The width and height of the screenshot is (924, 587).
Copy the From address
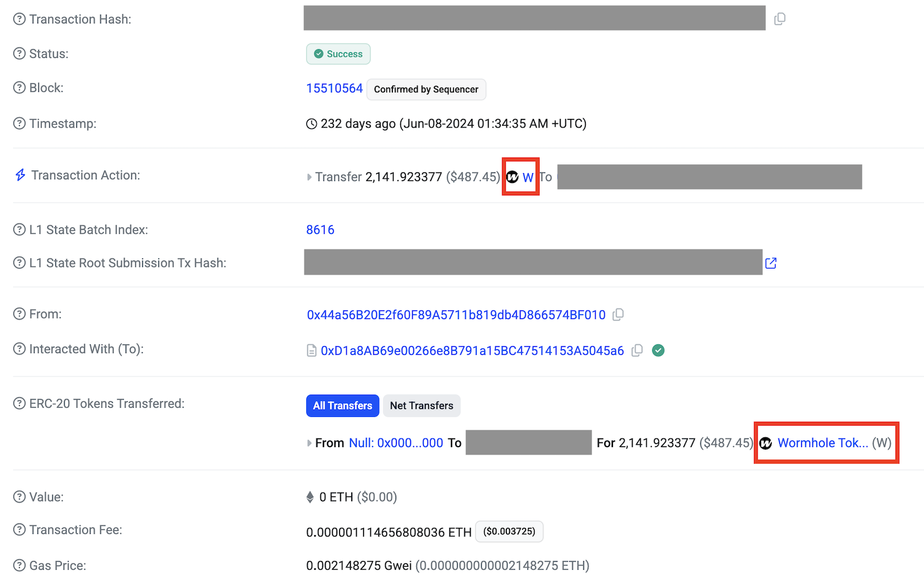click(x=618, y=315)
